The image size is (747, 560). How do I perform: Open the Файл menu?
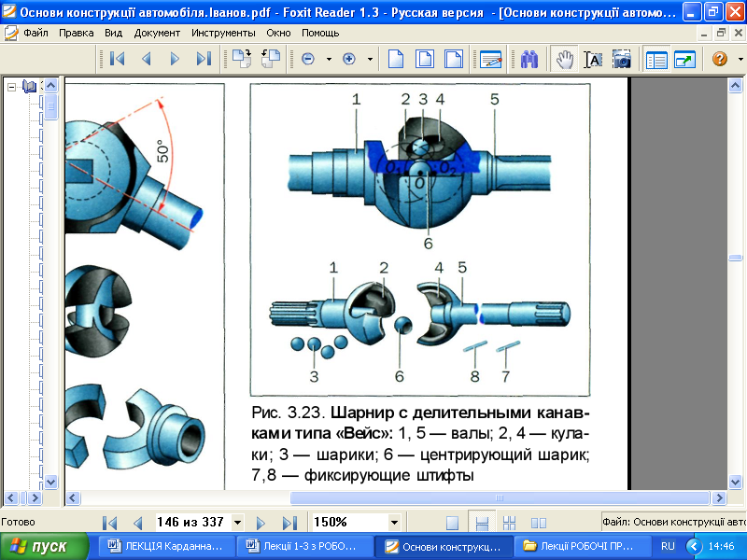tap(35, 33)
